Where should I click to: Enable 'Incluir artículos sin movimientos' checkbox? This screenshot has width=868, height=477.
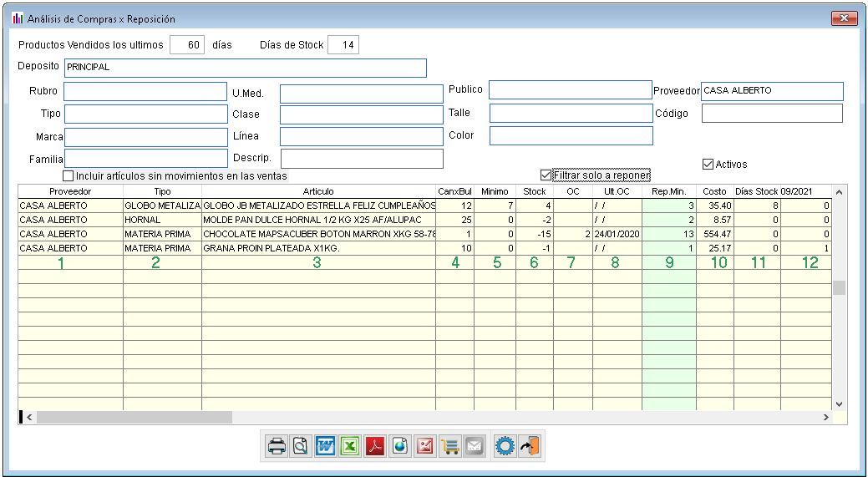[x=69, y=176]
